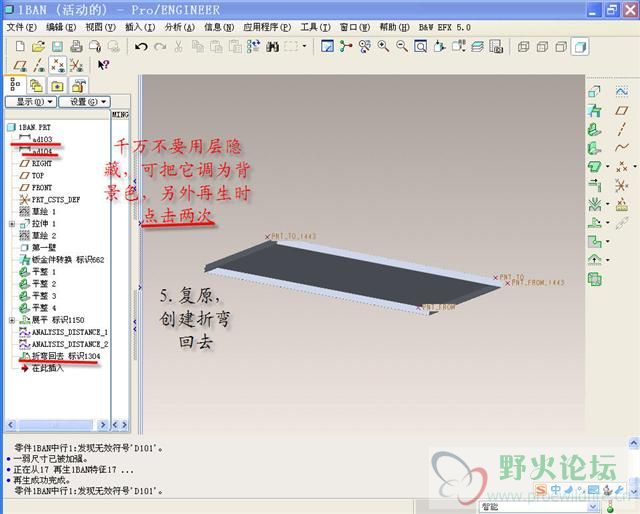Open the 分析(A) menu
Image resolution: width=640 pixels, height=514 pixels.
(180, 27)
